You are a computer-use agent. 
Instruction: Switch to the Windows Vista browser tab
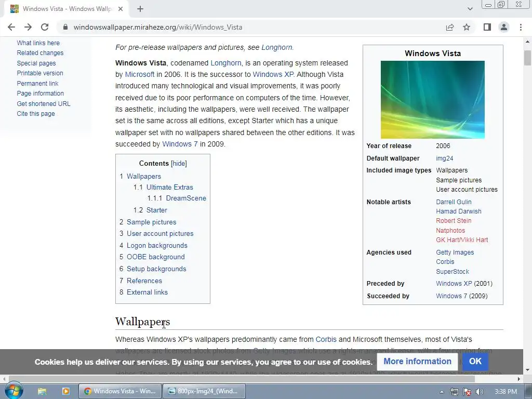[66, 9]
